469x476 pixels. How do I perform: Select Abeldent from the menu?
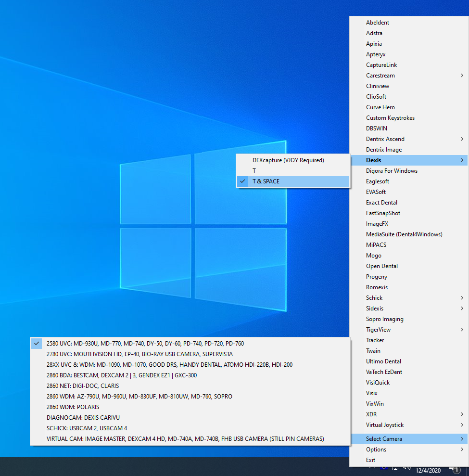click(x=408, y=23)
